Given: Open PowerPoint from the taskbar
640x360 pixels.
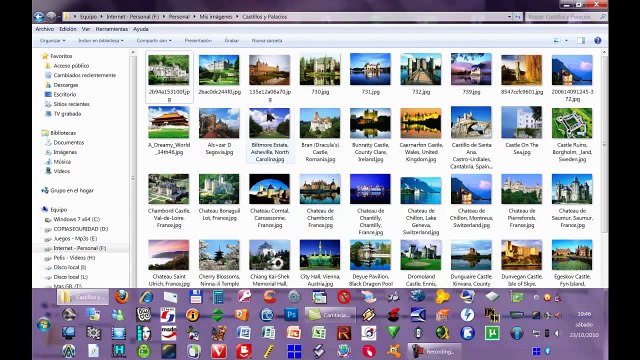Looking at the screenshot, I should pyautogui.click(x=293, y=333).
